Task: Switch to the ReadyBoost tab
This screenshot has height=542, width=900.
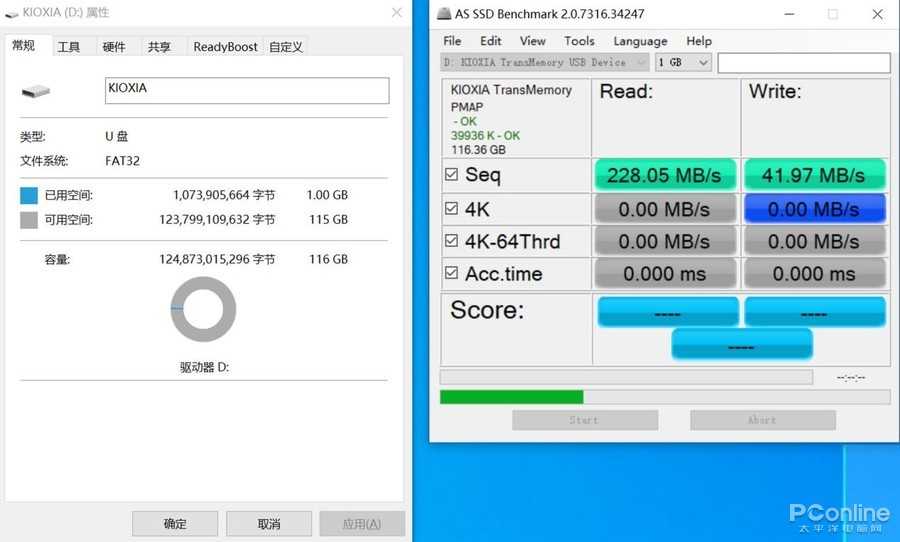Action: (225, 47)
